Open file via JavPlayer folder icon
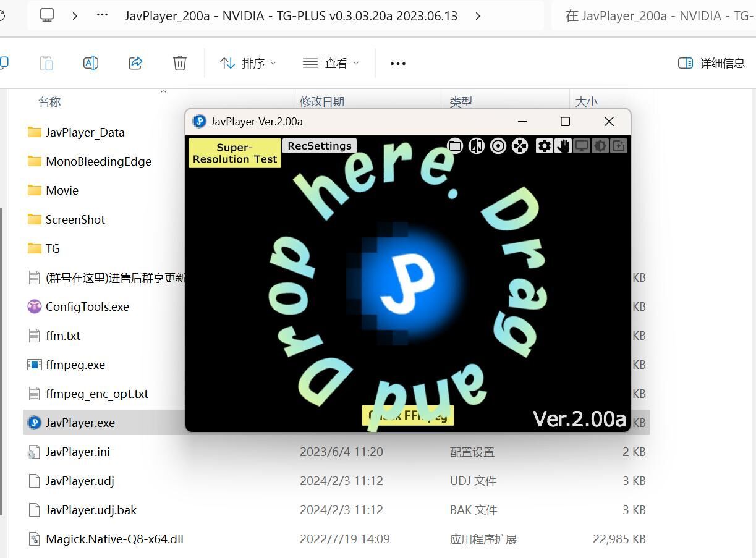The width and height of the screenshot is (756, 558). [455, 146]
